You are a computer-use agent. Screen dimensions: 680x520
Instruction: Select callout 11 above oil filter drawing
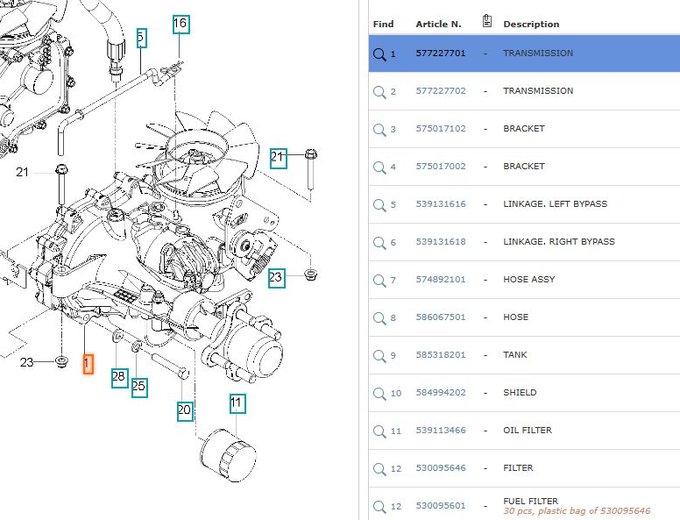point(237,404)
